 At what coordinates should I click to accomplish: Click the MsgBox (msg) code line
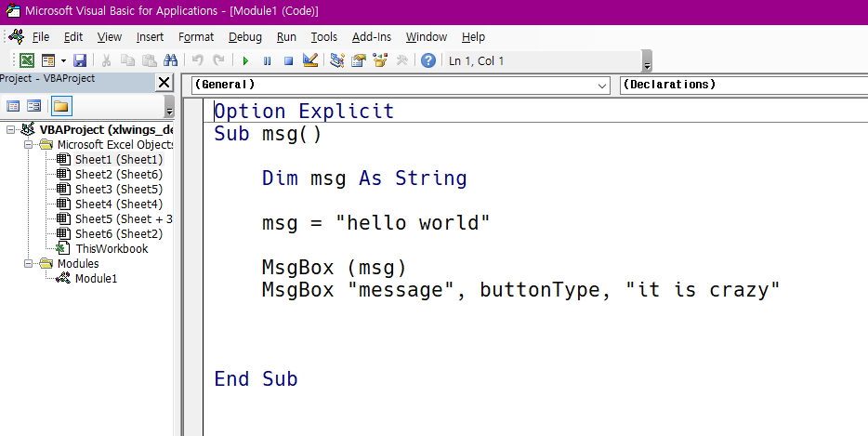click(x=335, y=268)
